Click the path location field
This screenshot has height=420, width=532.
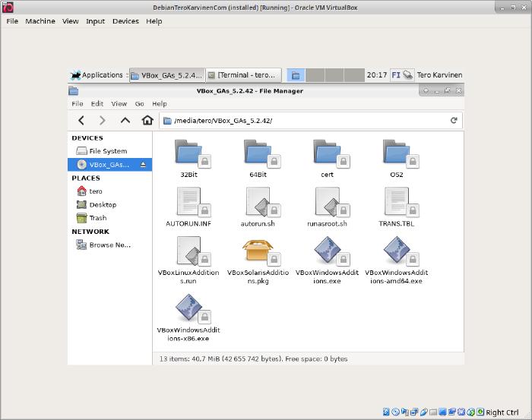coord(304,120)
